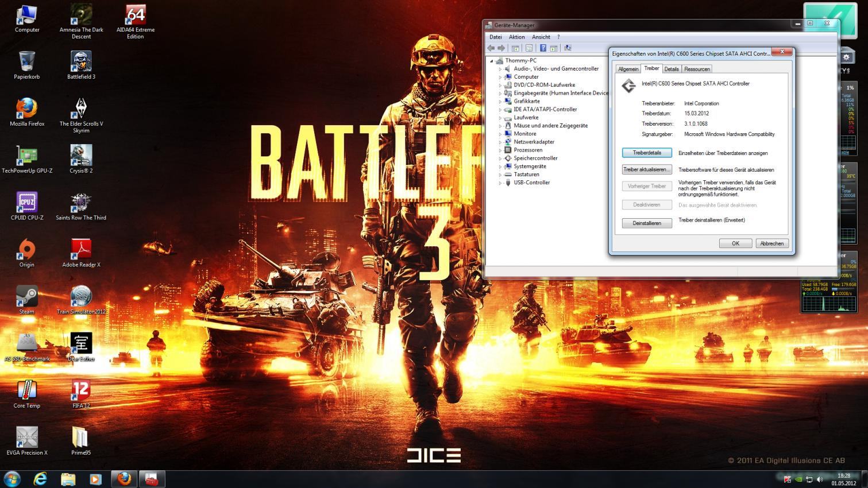Viewport: 868px width, 488px height.
Task: Switch to the Details tab
Action: pos(672,69)
